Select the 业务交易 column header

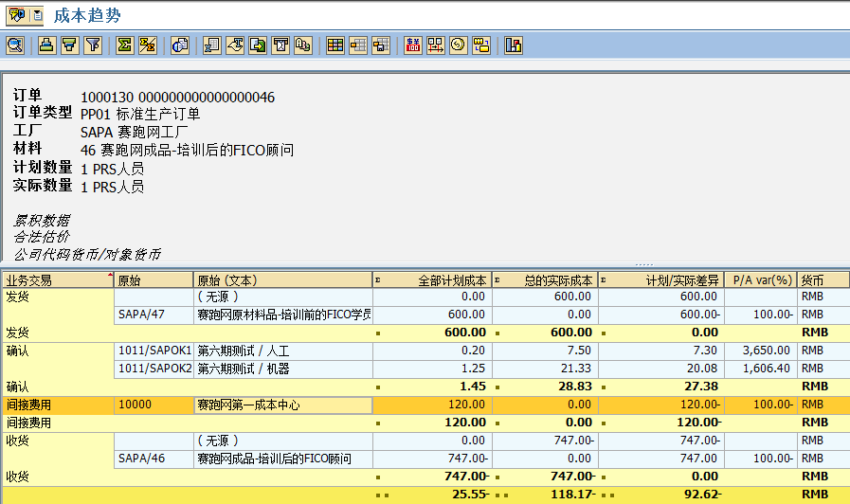click(x=58, y=280)
